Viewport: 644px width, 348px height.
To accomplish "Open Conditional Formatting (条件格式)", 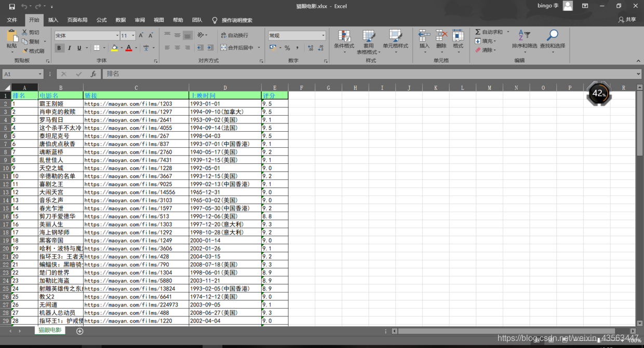I will point(344,42).
